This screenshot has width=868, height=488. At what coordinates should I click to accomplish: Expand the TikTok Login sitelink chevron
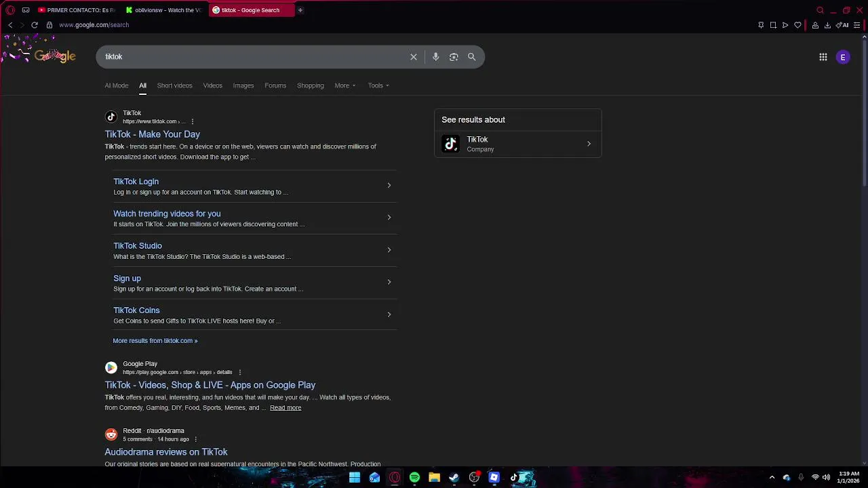[x=389, y=185]
